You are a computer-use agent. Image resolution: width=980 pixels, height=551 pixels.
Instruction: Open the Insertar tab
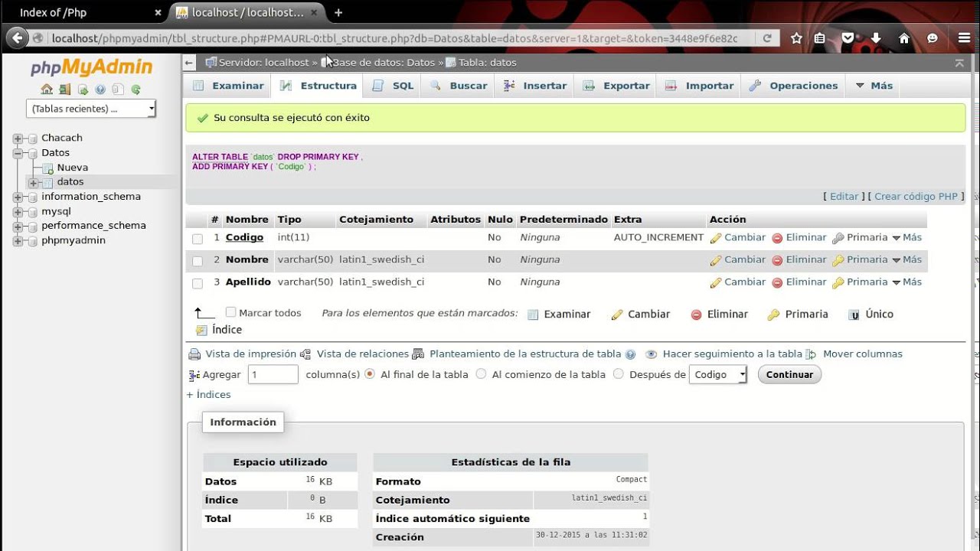[x=535, y=86]
